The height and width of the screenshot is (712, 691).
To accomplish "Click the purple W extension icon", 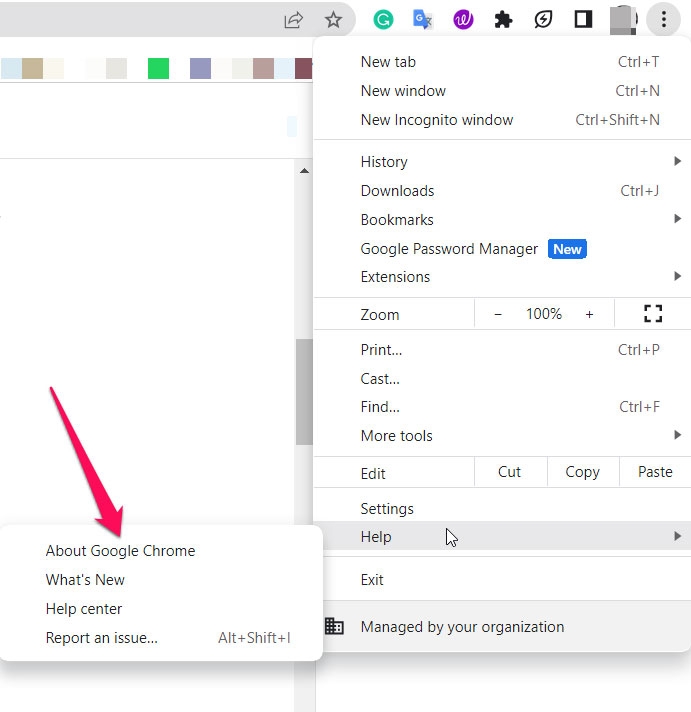I will [x=463, y=20].
